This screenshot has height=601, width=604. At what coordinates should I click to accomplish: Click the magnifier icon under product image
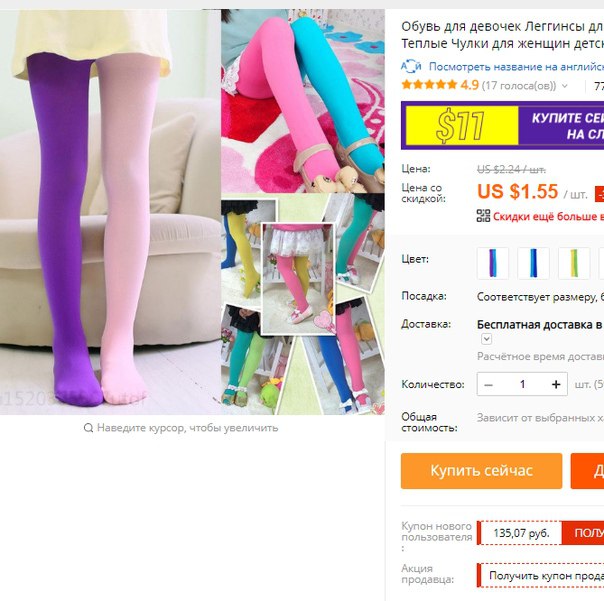click(88, 428)
